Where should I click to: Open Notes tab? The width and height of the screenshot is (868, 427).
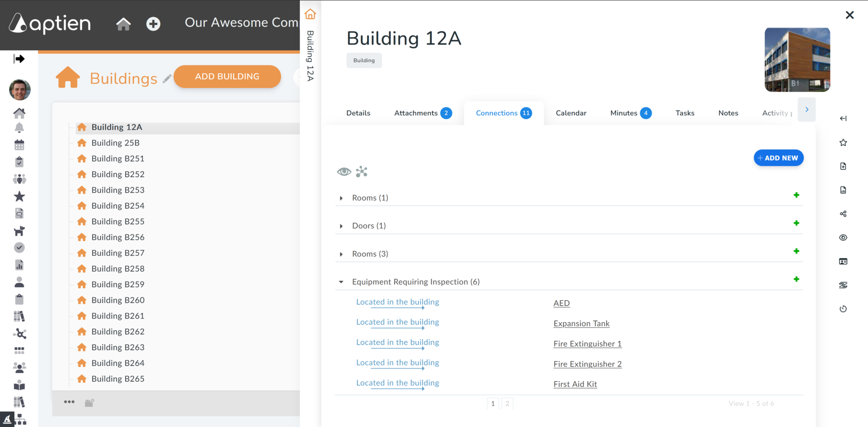(728, 113)
